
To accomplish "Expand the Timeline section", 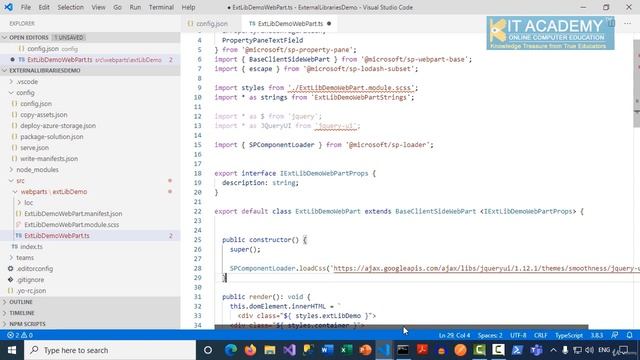I will pyautogui.click(x=90, y=313).
